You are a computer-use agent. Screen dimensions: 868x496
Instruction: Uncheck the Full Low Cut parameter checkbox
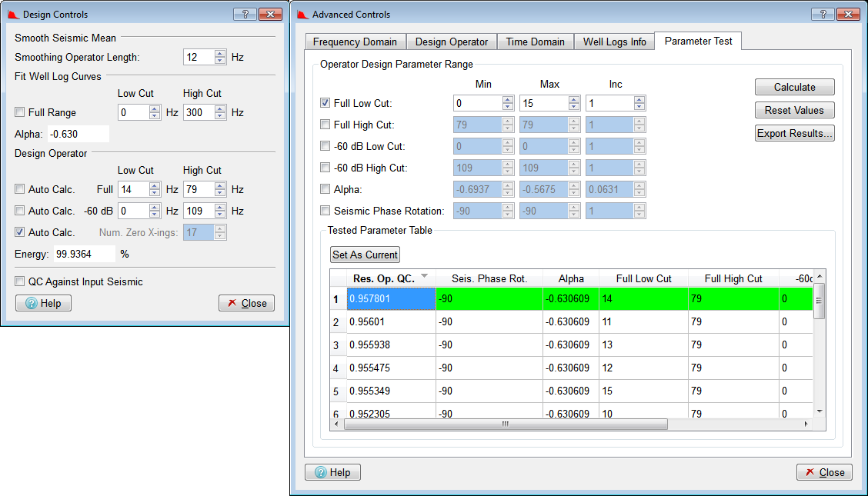325,103
